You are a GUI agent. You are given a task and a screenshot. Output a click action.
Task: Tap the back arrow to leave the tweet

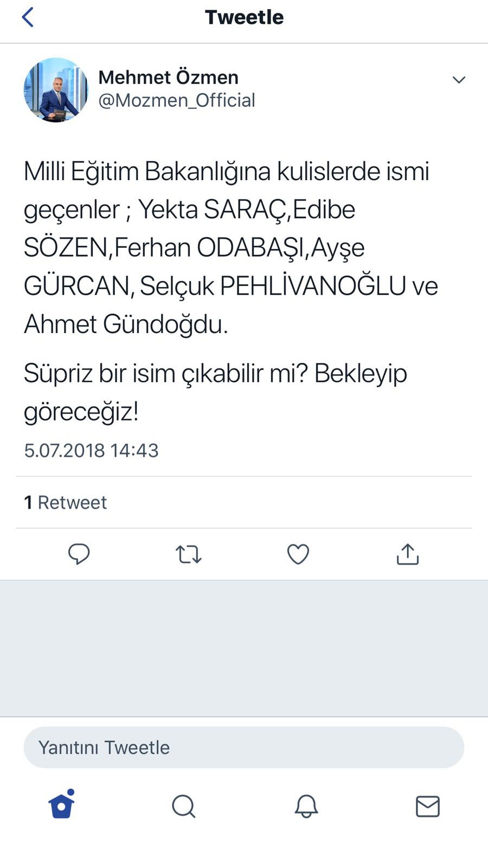click(x=27, y=17)
